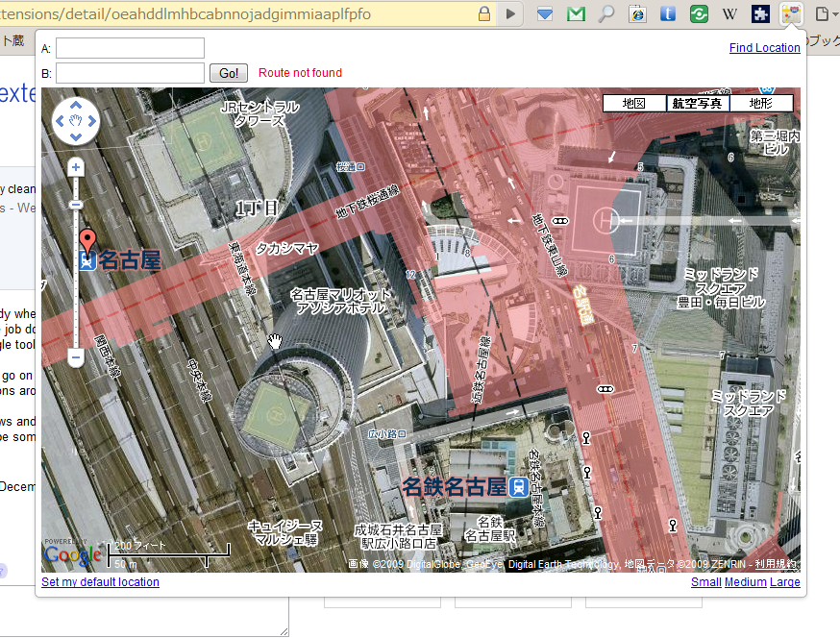This screenshot has height=638, width=840.
Task: Click the A: origin input field
Action: tap(130, 48)
